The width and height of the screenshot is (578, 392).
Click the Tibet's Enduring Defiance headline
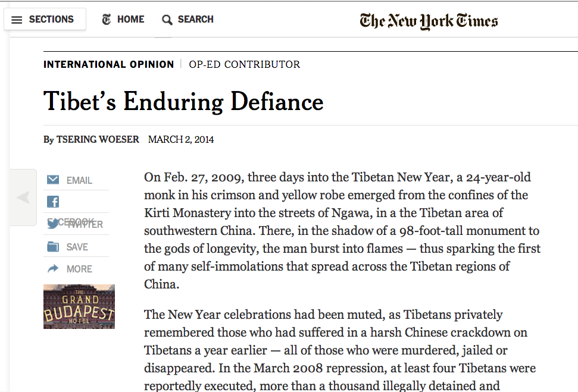[183, 102]
